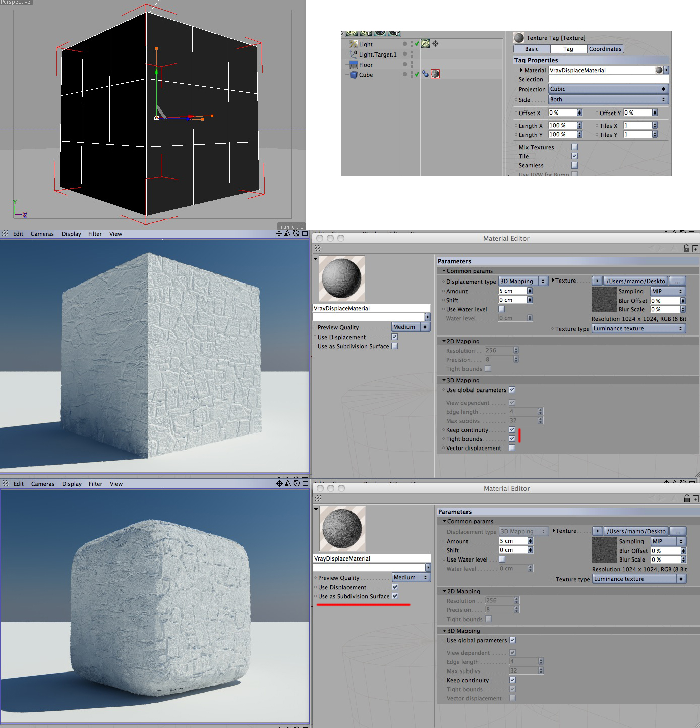Screen dimensions: 700x728
Task: Click the VRay light tag on Light row
Action: click(x=425, y=44)
